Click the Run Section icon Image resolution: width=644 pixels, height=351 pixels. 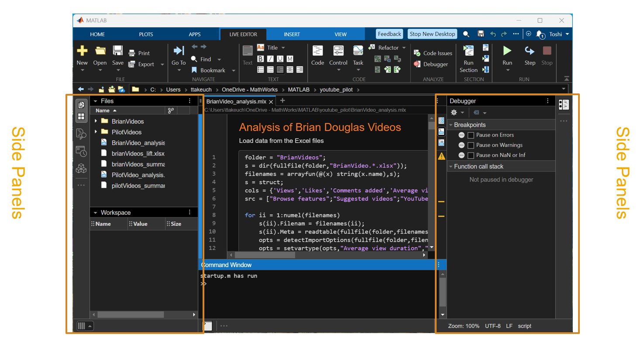pos(468,51)
